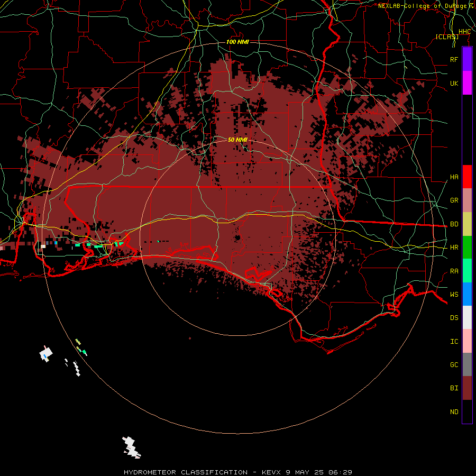Click the UK magenta legend swatch
The height and width of the screenshot is (476, 476).
(467, 83)
